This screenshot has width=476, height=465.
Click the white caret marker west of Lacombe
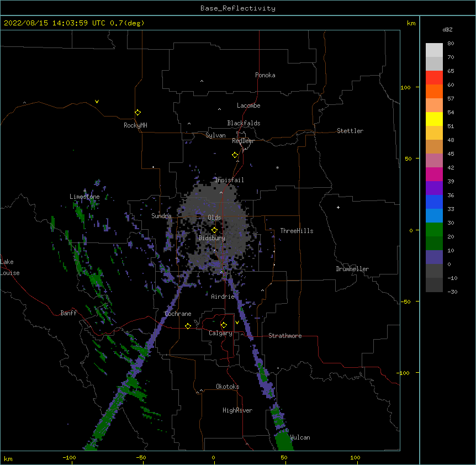(x=219, y=109)
